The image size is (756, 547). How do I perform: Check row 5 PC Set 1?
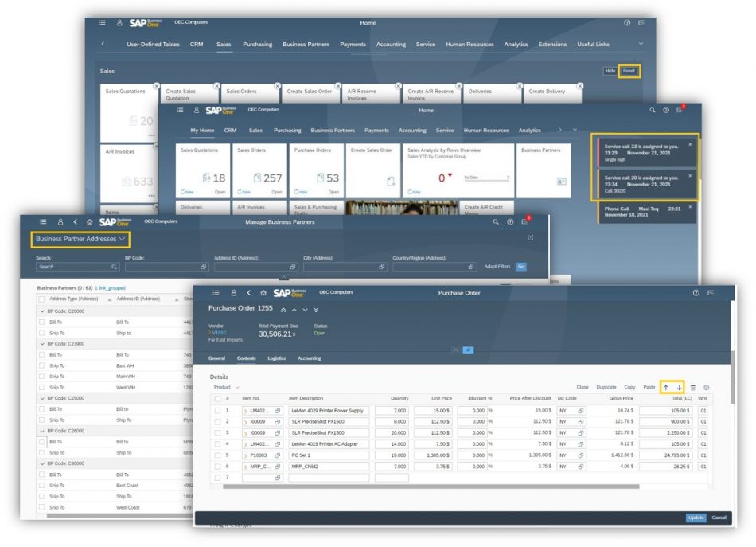coord(217,455)
